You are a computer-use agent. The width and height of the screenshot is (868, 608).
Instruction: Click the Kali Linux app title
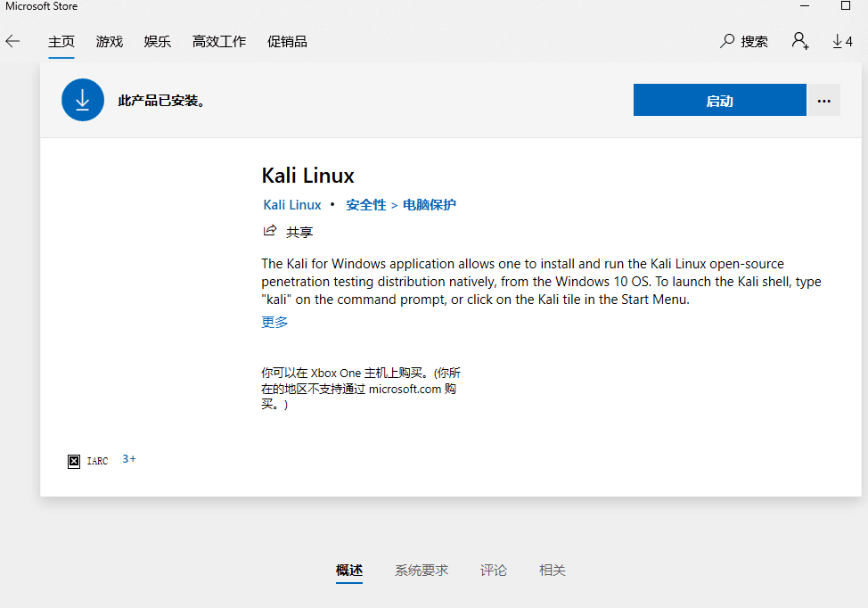307,176
